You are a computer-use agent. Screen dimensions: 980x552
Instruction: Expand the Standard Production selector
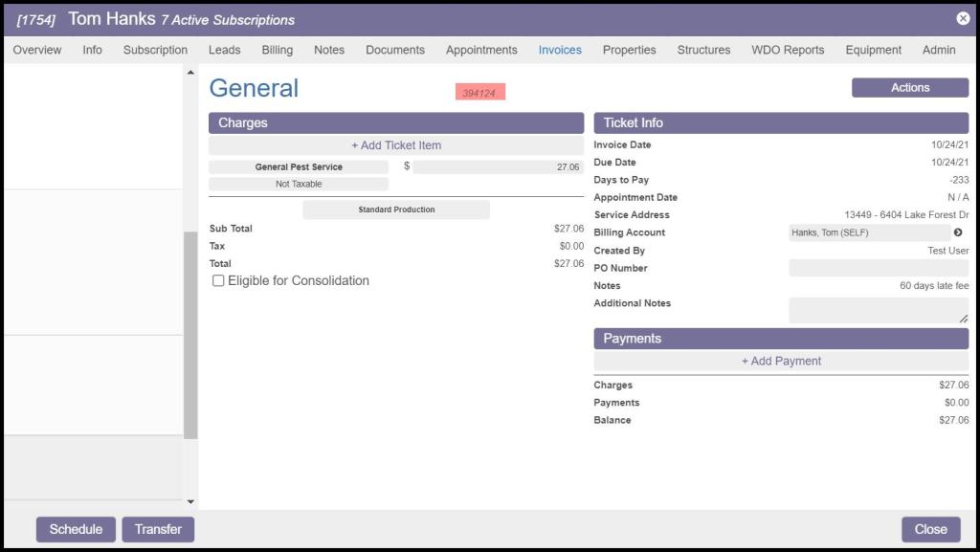[x=396, y=210]
